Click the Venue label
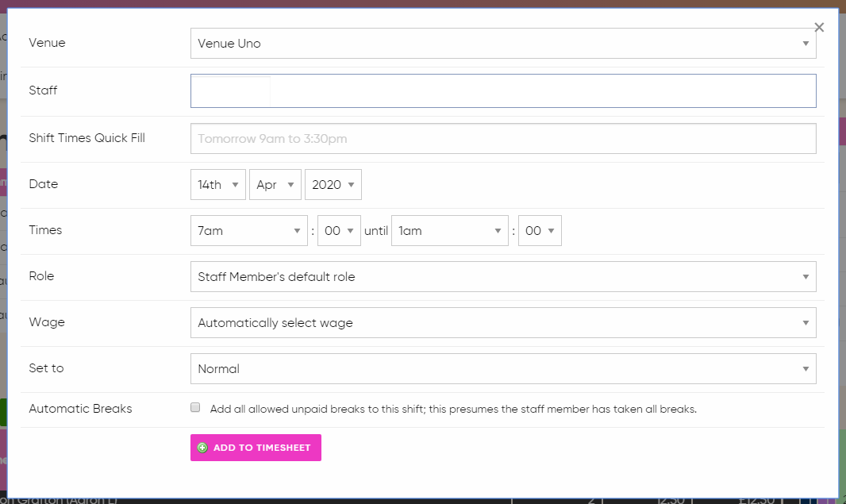This screenshot has width=846, height=504. 47,43
